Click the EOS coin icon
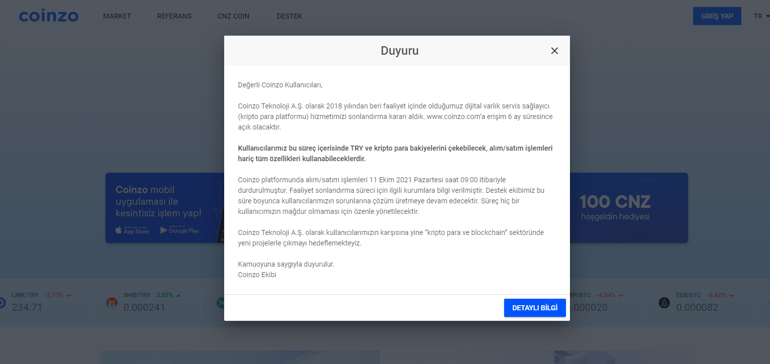Screen dimensions: 770x364 click(x=664, y=303)
